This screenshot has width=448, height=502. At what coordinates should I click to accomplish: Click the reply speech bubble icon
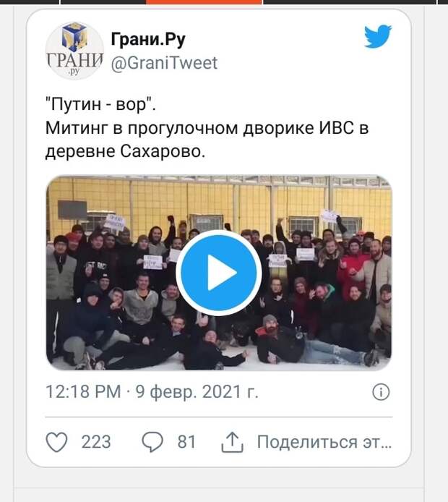(x=152, y=442)
